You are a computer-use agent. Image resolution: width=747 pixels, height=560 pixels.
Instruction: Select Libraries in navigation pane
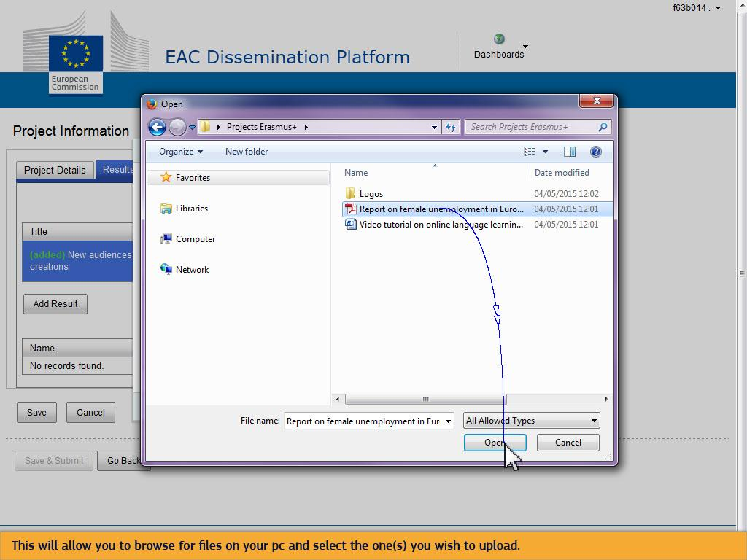point(192,209)
